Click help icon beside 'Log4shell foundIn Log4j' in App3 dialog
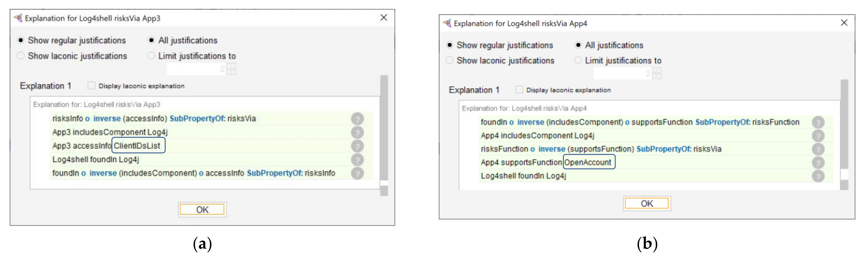 [357, 160]
